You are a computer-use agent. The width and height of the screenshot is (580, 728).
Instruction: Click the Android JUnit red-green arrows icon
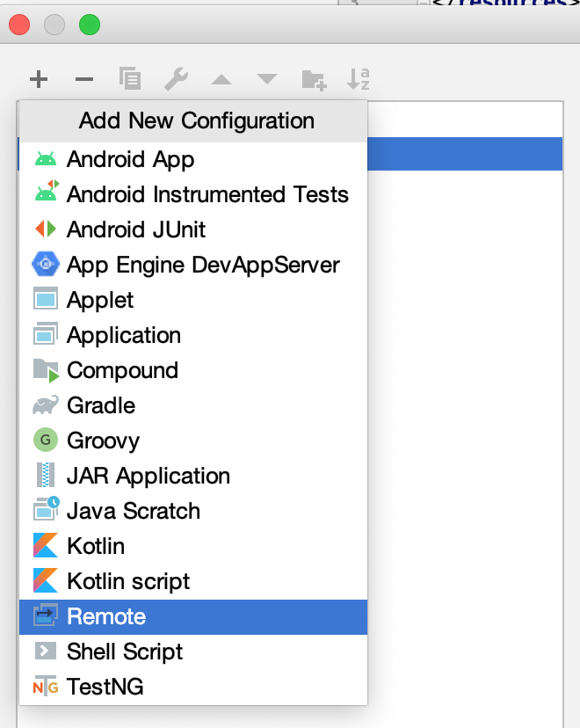pyautogui.click(x=46, y=229)
